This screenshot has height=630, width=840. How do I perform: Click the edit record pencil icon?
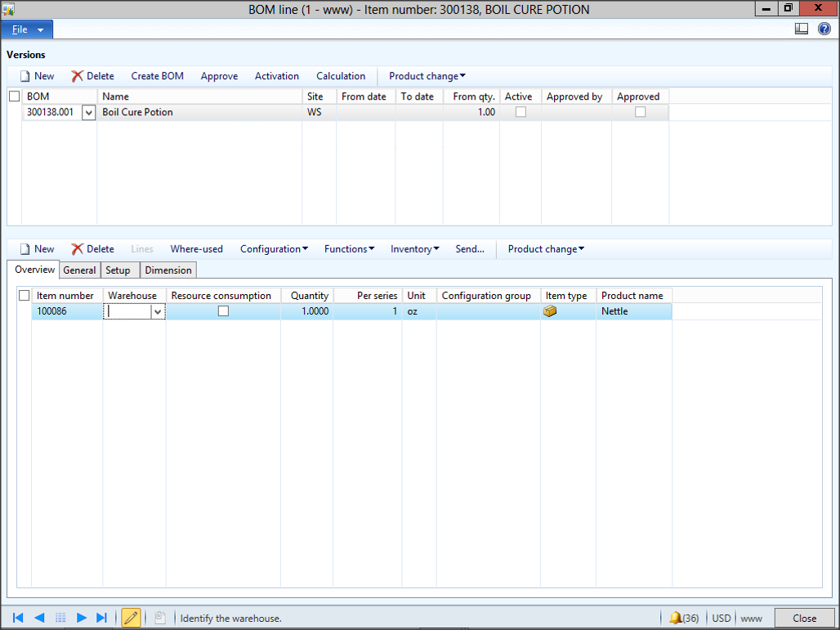coord(131,617)
